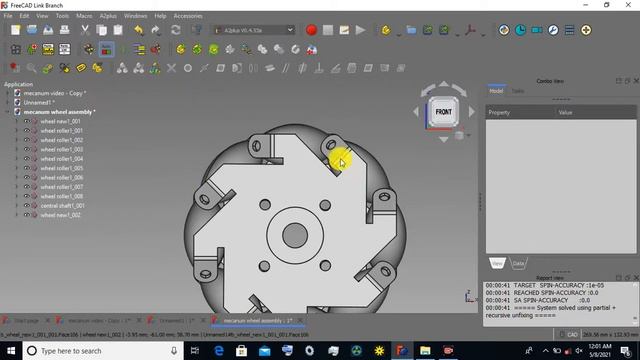Create a new document with toolbar icon

pyautogui.click(x=16, y=30)
